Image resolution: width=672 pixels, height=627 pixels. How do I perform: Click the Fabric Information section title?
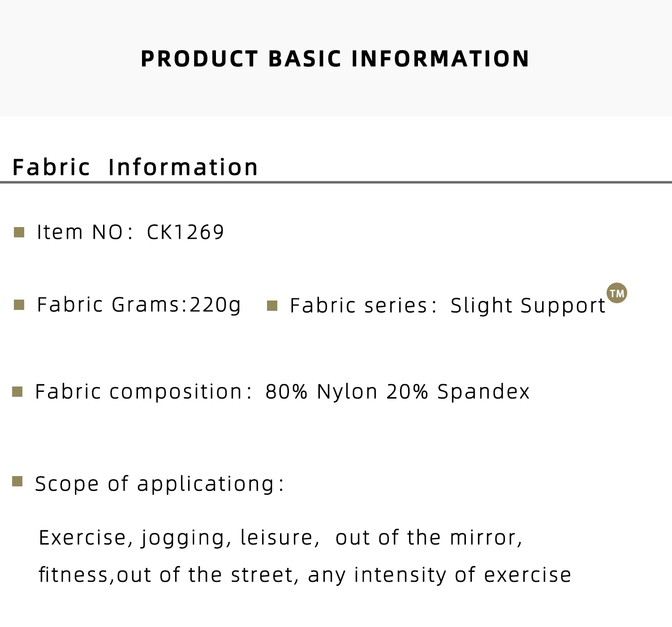point(135,167)
